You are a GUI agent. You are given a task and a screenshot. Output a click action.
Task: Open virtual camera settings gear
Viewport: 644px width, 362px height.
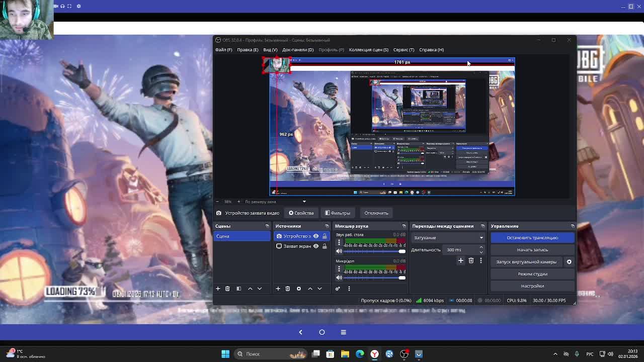(569, 262)
